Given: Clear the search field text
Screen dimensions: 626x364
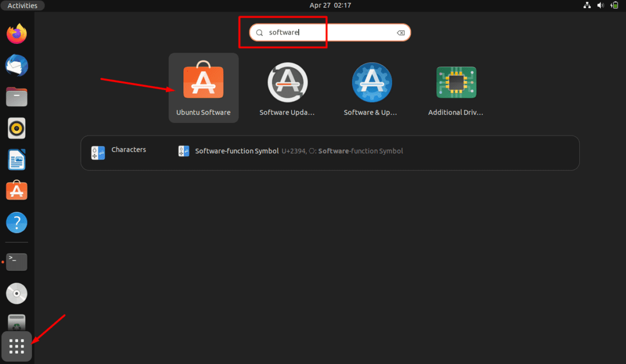Looking at the screenshot, I should click(401, 32).
